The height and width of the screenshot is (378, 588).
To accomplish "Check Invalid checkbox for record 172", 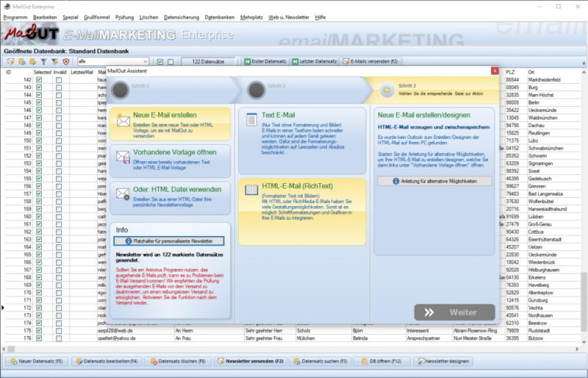I will click(x=59, y=308).
